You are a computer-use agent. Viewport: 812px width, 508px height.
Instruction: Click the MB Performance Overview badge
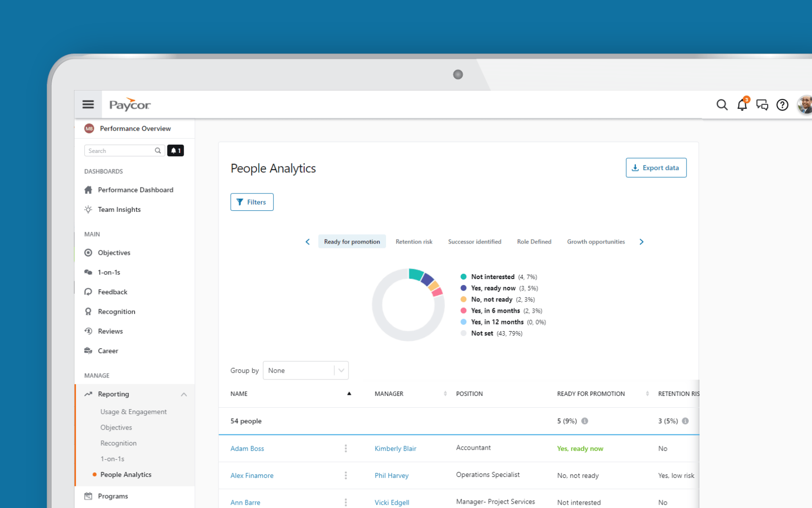tap(89, 129)
